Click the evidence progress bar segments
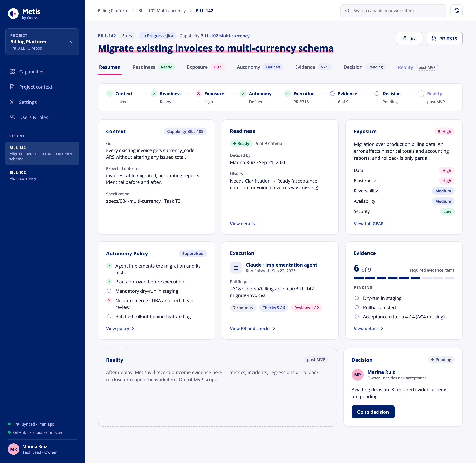This screenshot has width=476, height=463. (404, 278)
